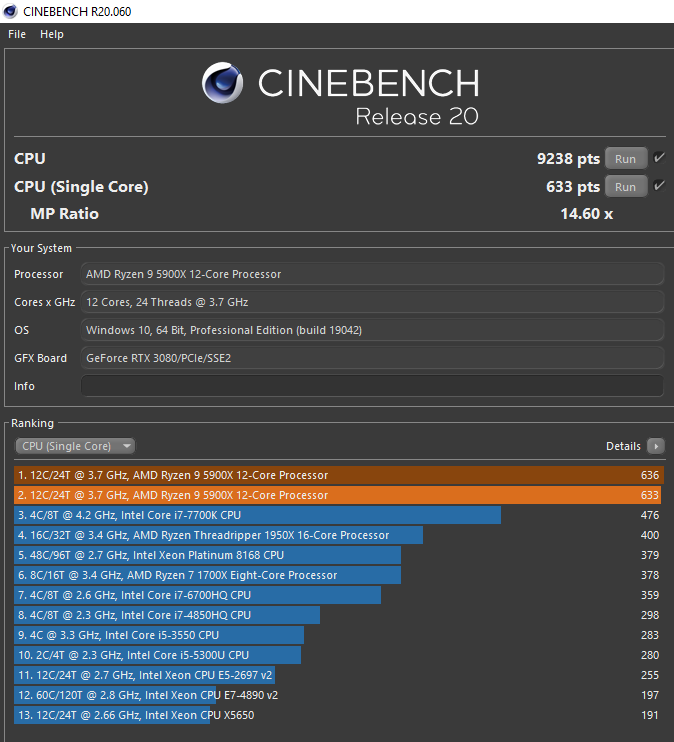Click the 633 pts single core score
Viewport: 674px width, 742px height.
(x=573, y=186)
